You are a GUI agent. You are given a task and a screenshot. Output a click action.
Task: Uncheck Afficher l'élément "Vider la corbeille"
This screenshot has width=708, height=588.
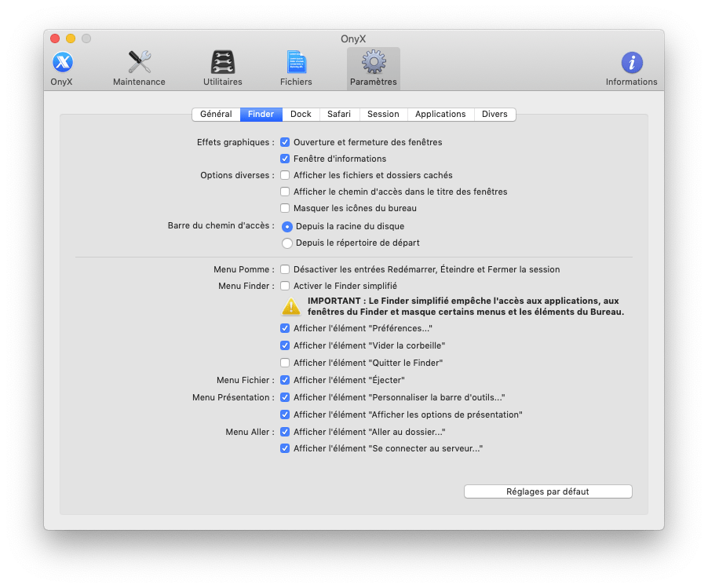coord(285,345)
